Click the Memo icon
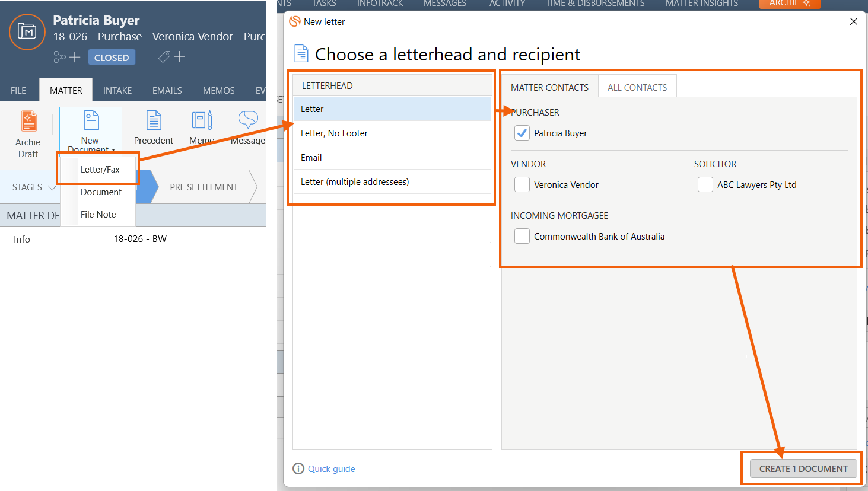 (202, 120)
